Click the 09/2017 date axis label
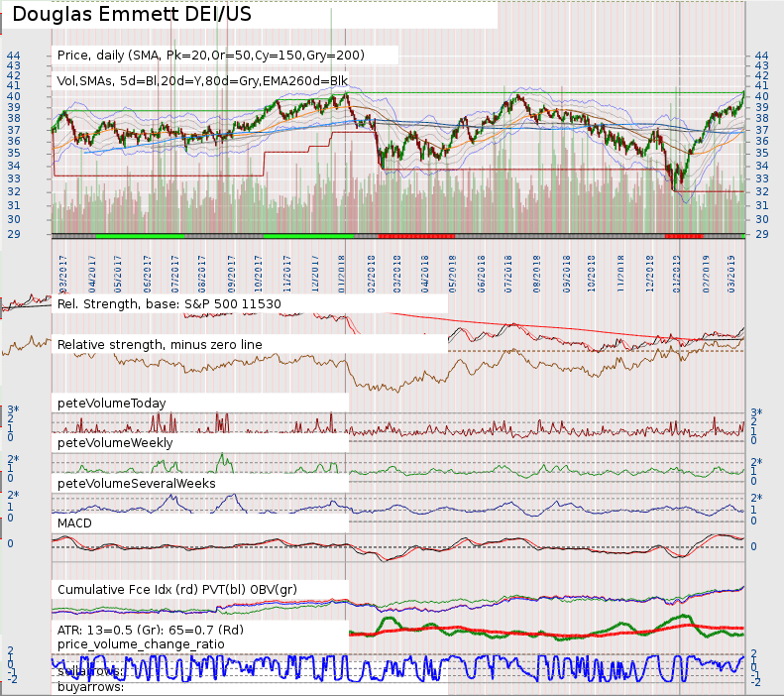The width and height of the screenshot is (784, 696). pyautogui.click(x=231, y=274)
